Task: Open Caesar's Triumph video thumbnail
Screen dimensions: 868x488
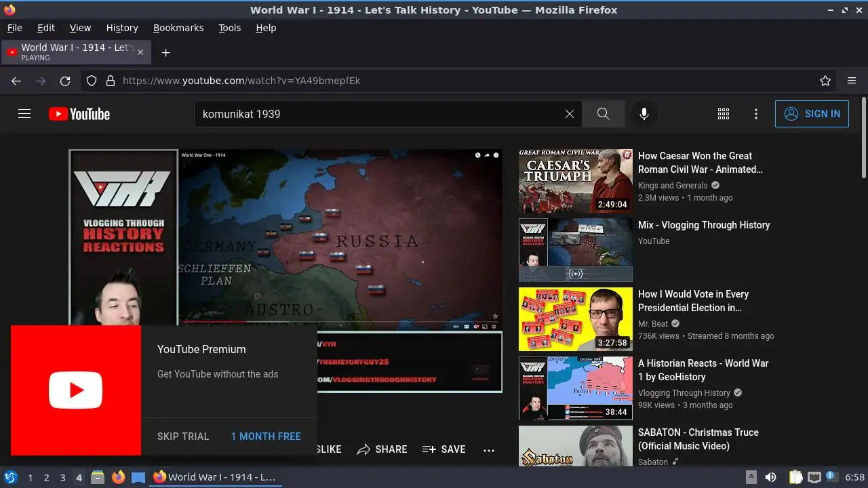Action: tap(576, 181)
